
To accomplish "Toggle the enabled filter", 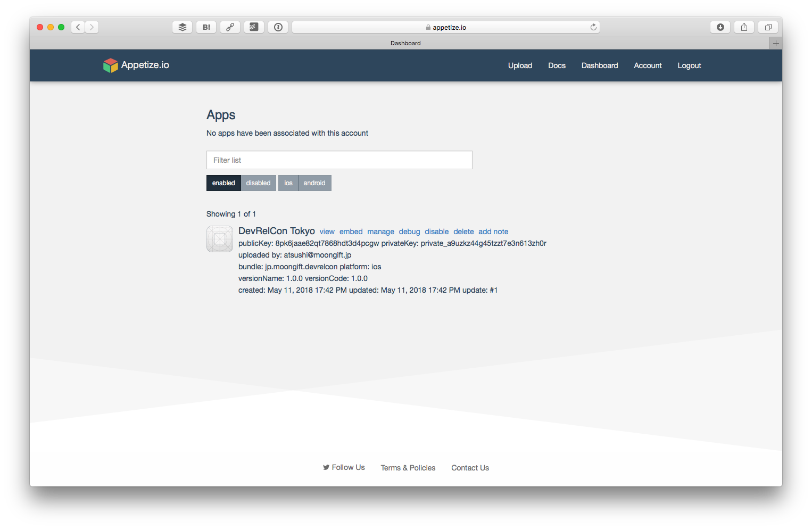I will point(223,183).
